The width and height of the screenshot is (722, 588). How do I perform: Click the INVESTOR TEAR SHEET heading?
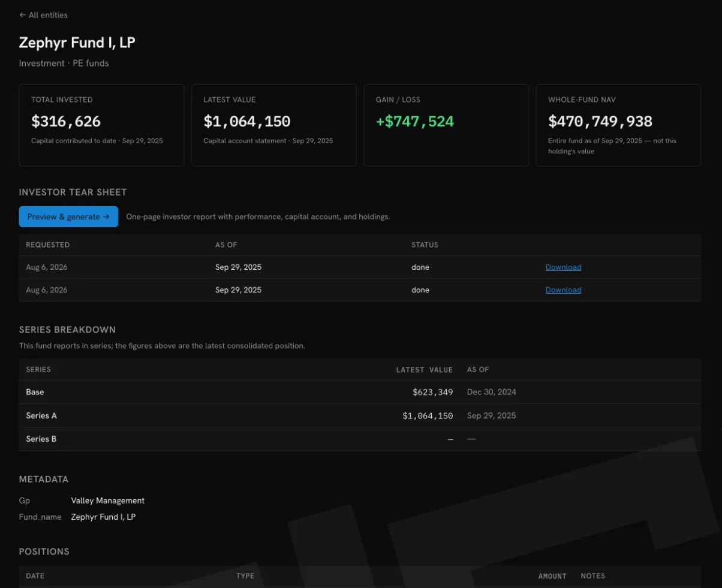pyautogui.click(x=73, y=192)
